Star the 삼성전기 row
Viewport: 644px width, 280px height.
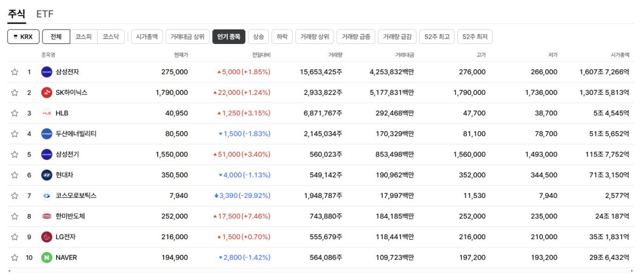click(14, 154)
